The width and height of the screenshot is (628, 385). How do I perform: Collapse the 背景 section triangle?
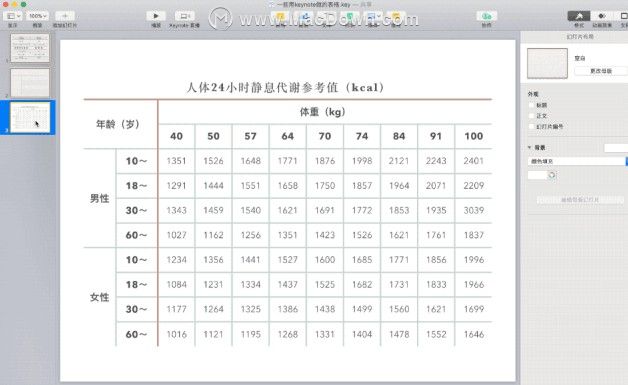529,147
